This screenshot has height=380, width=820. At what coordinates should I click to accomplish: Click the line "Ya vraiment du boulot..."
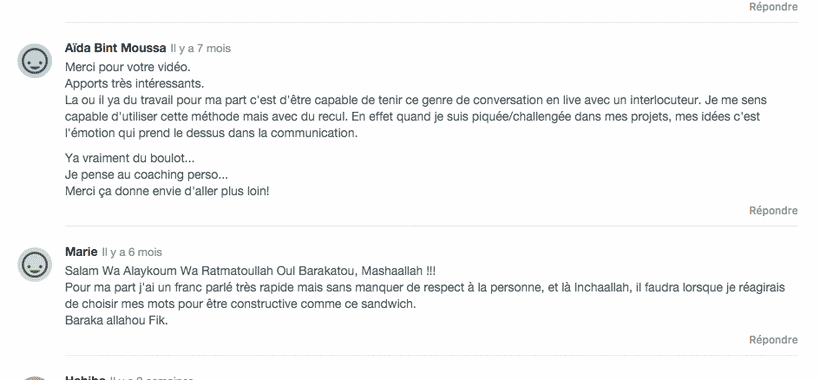coord(130,158)
